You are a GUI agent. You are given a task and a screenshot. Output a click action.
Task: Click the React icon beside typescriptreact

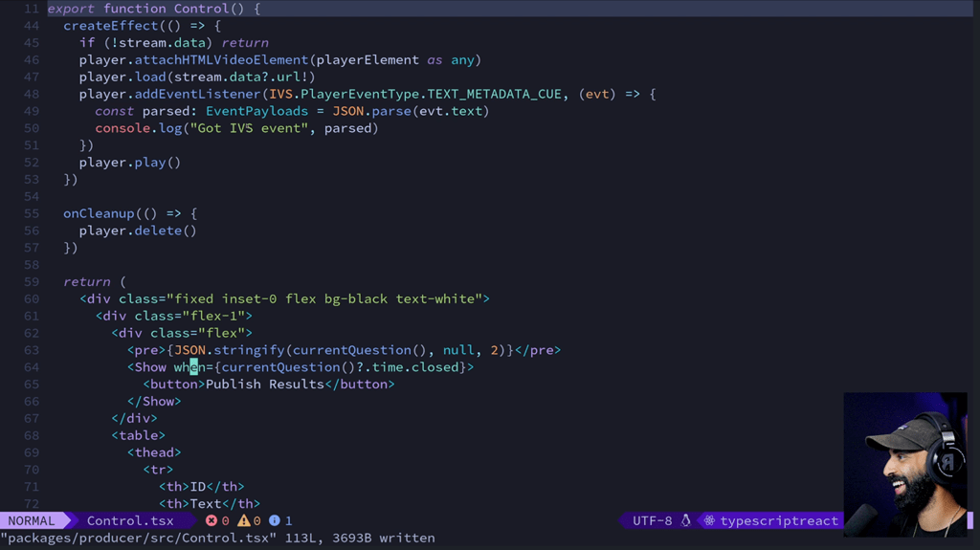[709, 520]
